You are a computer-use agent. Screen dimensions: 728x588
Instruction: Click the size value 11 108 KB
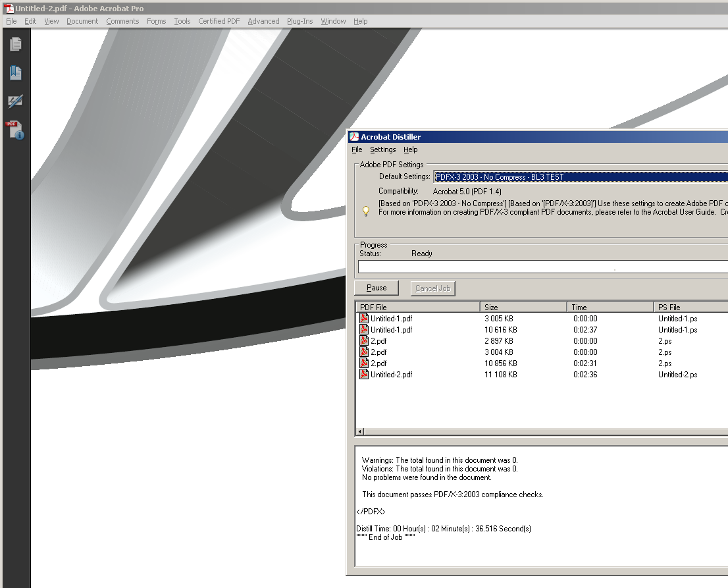tap(500, 375)
